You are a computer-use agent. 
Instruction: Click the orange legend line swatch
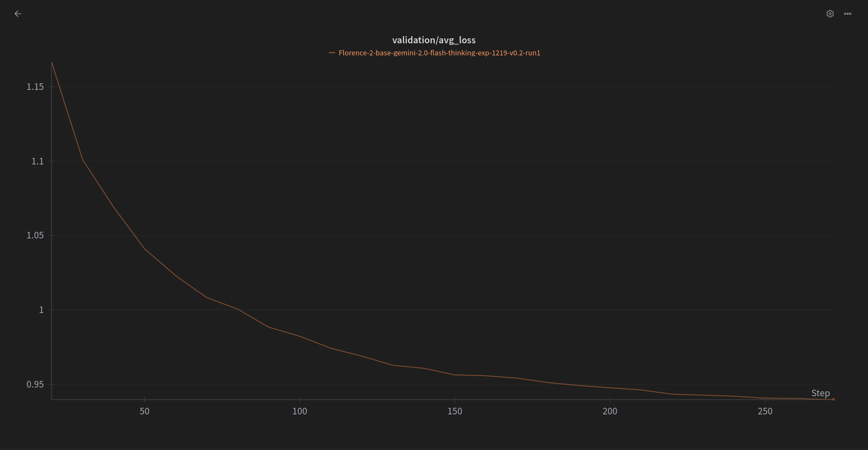point(332,53)
